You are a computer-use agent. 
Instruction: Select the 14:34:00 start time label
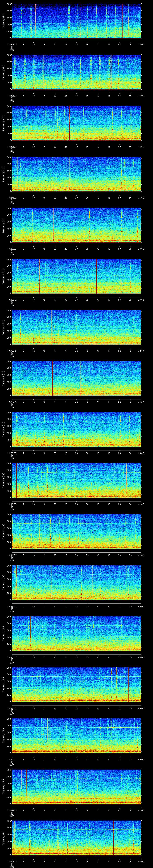tap(12, 198)
